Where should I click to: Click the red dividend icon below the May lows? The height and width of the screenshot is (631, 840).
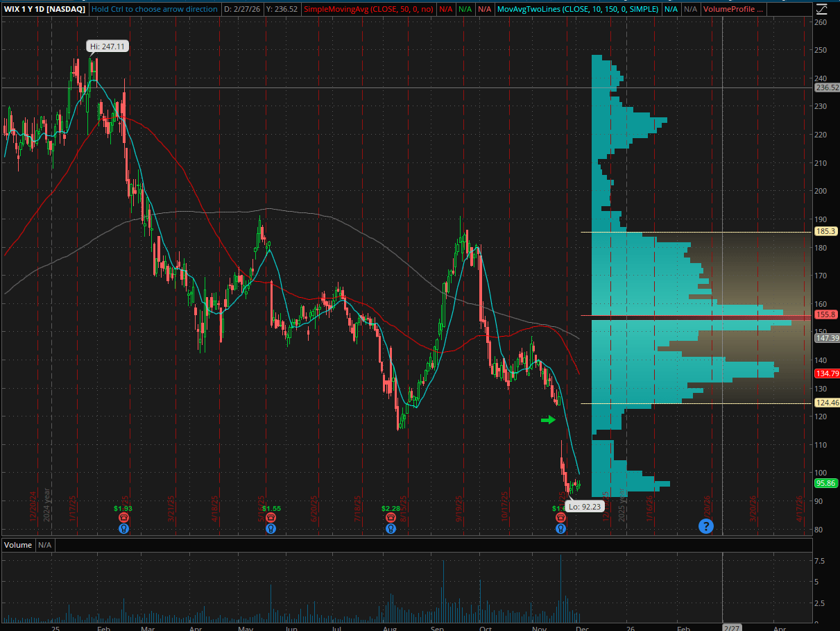click(x=271, y=518)
